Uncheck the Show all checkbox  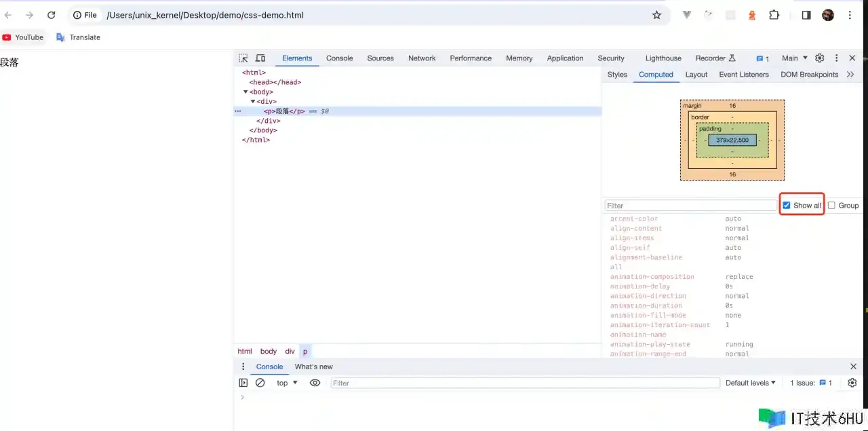pyautogui.click(x=787, y=206)
